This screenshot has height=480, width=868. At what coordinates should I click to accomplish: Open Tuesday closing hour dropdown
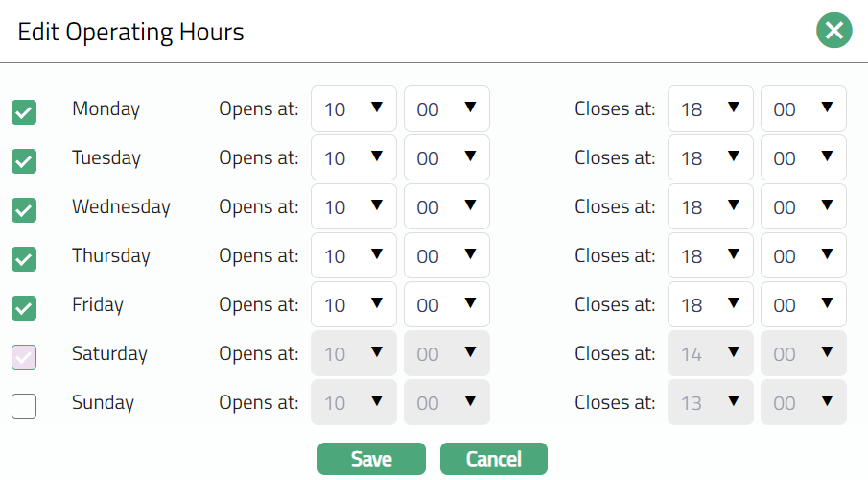(710, 157)
